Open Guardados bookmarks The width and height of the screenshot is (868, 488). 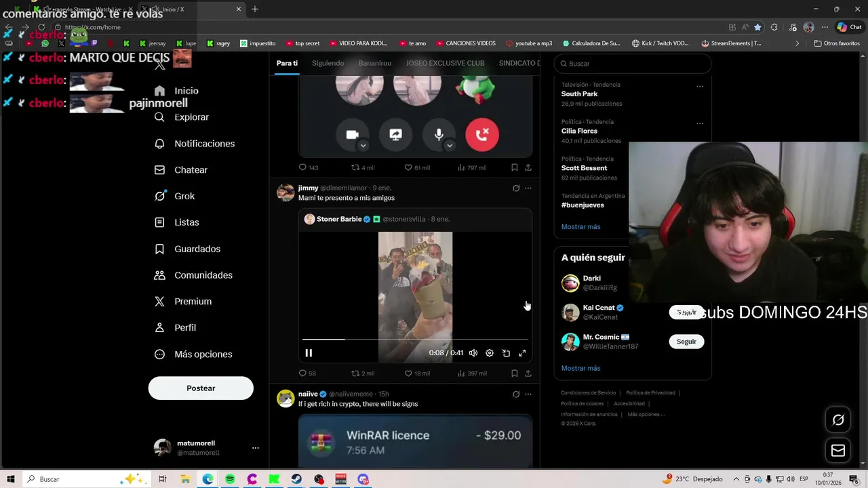(187, 249)
